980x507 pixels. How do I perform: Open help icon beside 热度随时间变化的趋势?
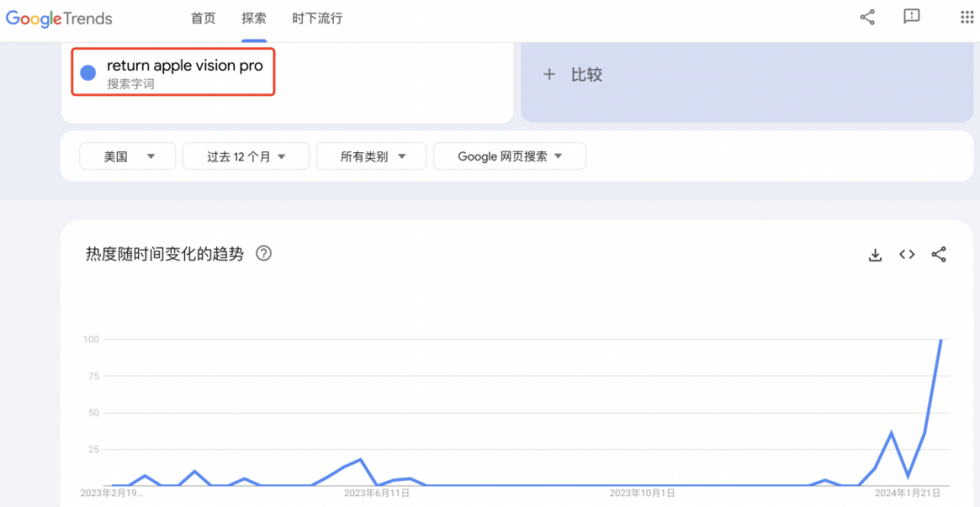(264, 254)
